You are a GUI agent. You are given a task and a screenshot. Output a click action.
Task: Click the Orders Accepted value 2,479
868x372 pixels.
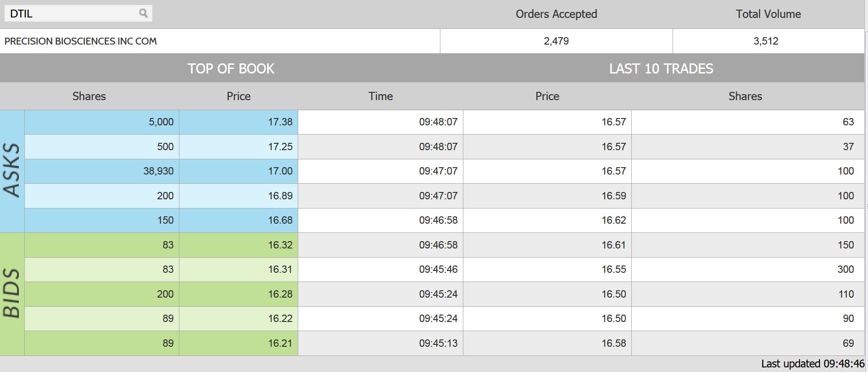pyautogui.click(x=556, y=41)
